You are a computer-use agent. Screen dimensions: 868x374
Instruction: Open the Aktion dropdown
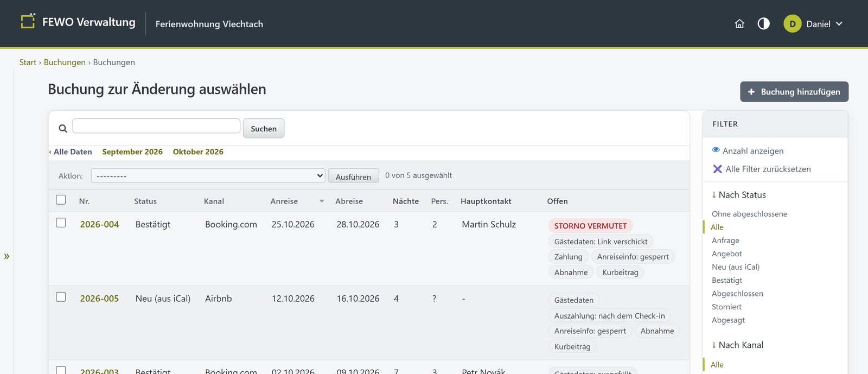tap(208, 176)
